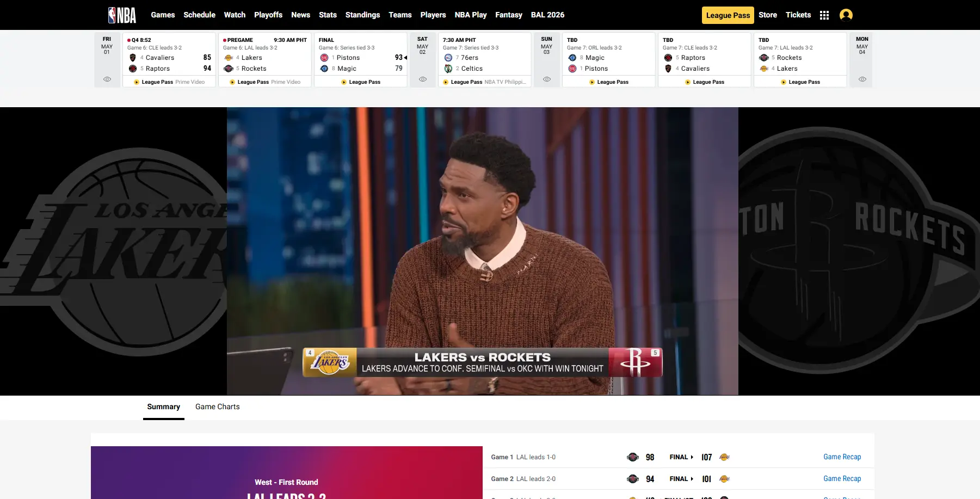Select Watch in the top navigation
This screenshot has width=980, height=499.
pyautogui.click(x=235, y=15)
